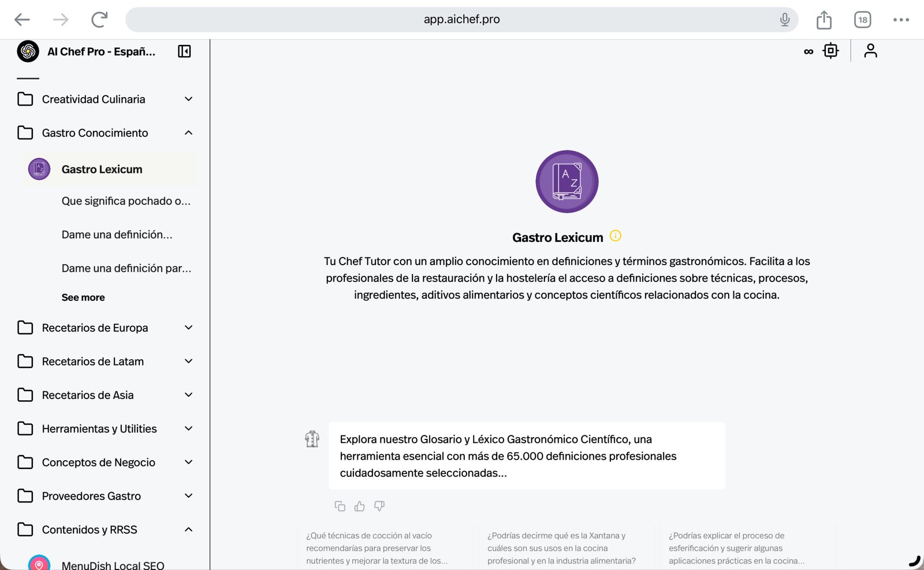924x570 pixels.
Task: Click the Gastro Lexicum sidebar icon
Action: pyautogui.click(x=39, y=169)
